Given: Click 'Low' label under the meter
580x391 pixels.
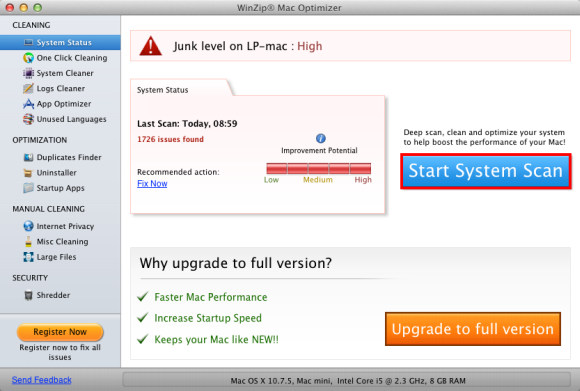Looking at the screenshot, I should click(x=271, y=180).
